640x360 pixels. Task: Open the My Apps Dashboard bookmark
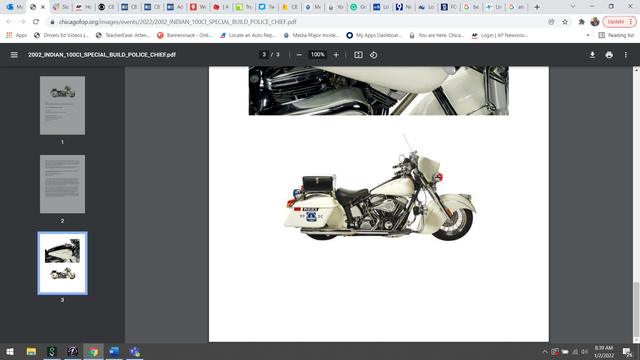374,36
